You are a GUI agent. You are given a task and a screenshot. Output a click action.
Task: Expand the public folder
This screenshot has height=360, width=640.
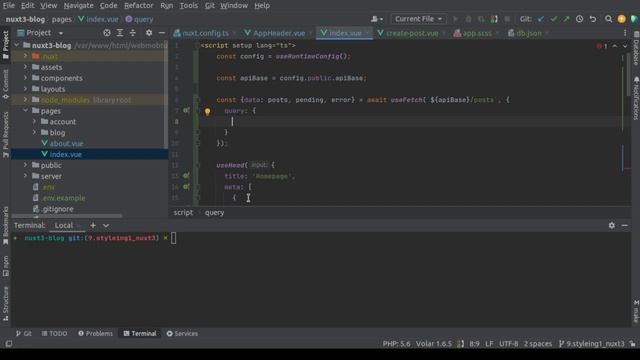click(25, 165)
